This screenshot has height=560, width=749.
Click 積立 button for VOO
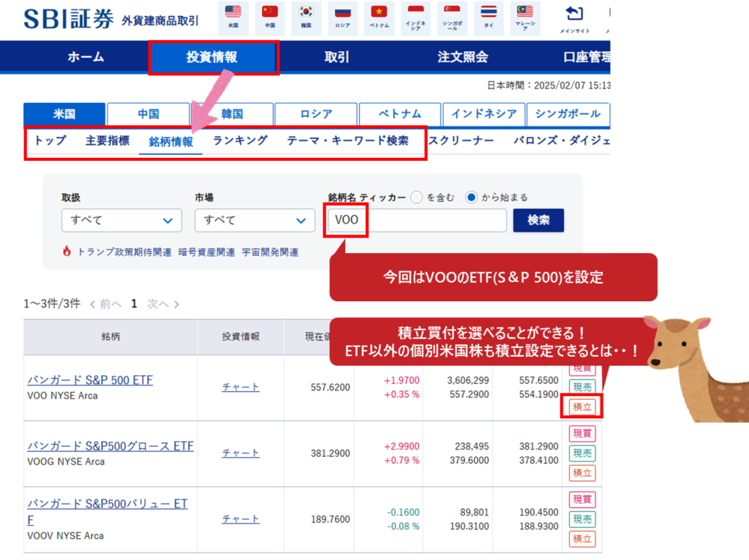click(x=582, y=406)
